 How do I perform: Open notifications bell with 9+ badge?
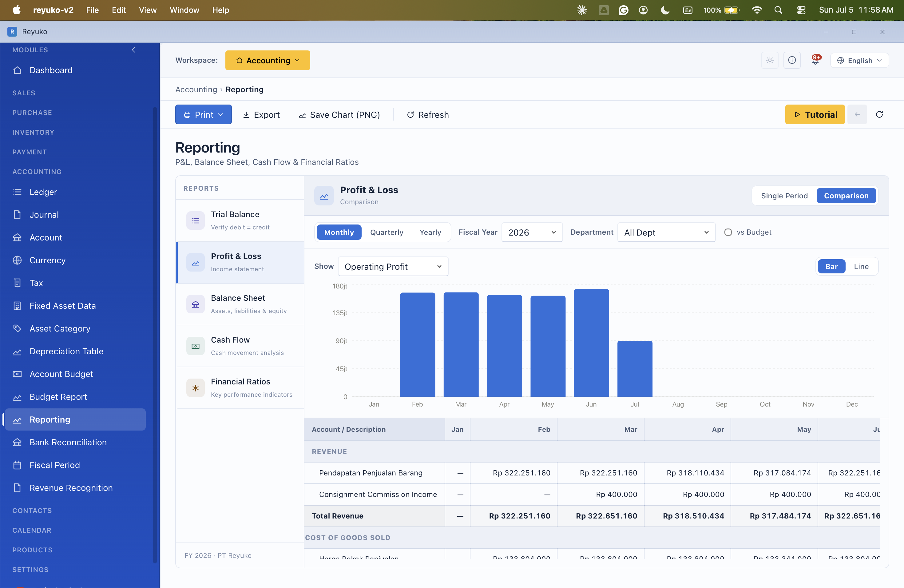(x=815, y=60)
